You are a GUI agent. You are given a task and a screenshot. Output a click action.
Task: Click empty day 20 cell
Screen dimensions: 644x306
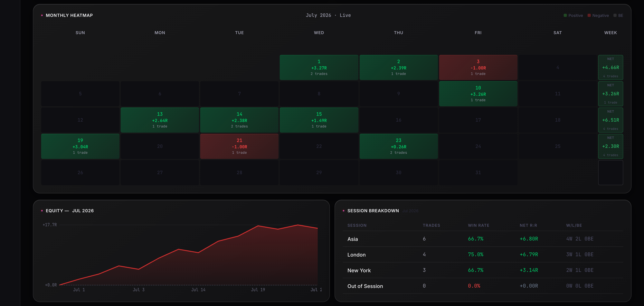(x=160, y=146)
